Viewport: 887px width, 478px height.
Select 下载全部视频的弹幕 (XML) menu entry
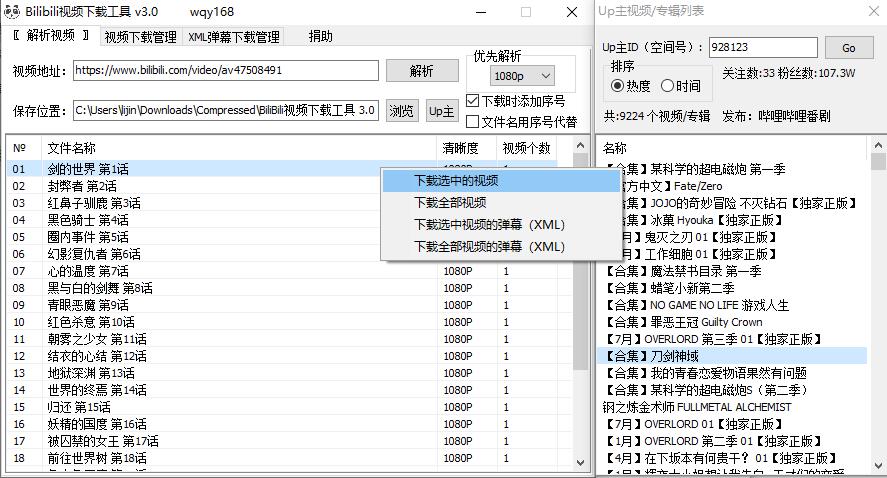coord(489,247)
